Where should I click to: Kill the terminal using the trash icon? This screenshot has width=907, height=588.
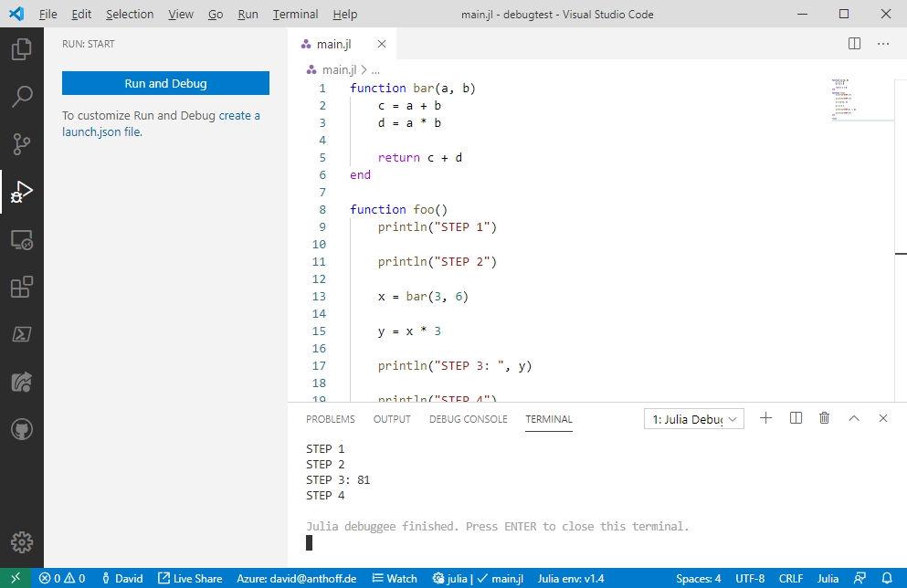coord(824,417)
